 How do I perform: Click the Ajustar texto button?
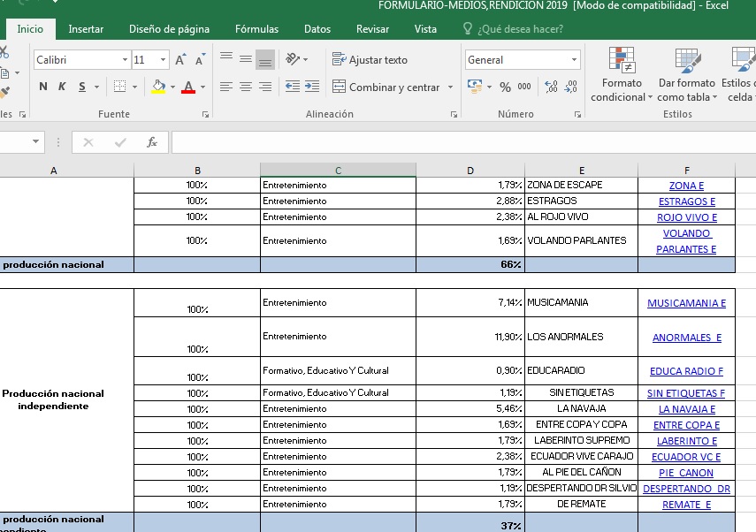pyautogui.click(x=370, y=60)
